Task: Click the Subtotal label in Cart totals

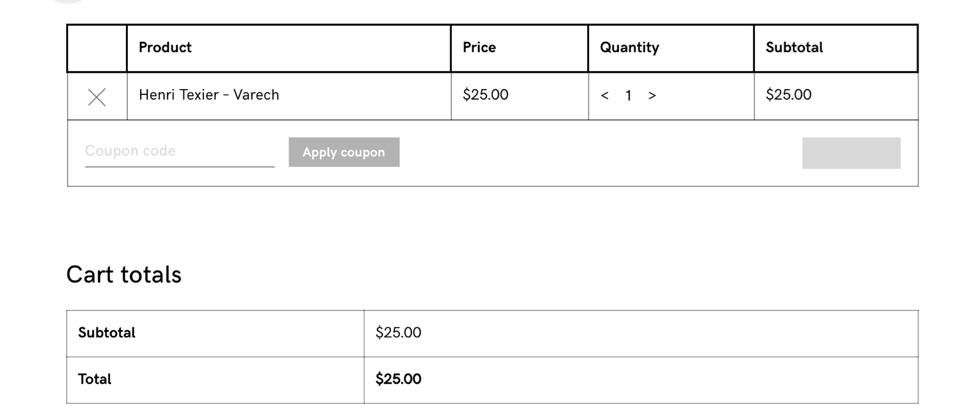Action: [x=107, y=333]
